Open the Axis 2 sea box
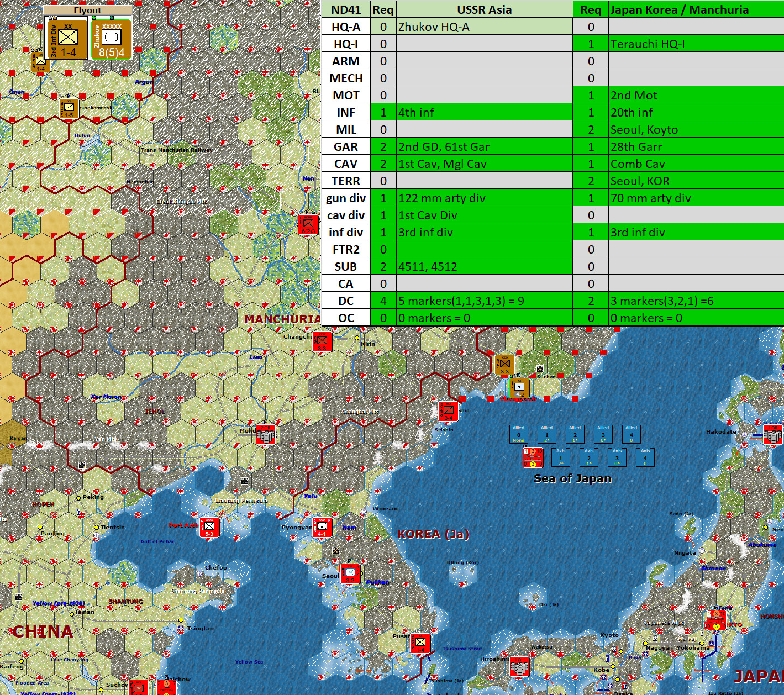 589,457
